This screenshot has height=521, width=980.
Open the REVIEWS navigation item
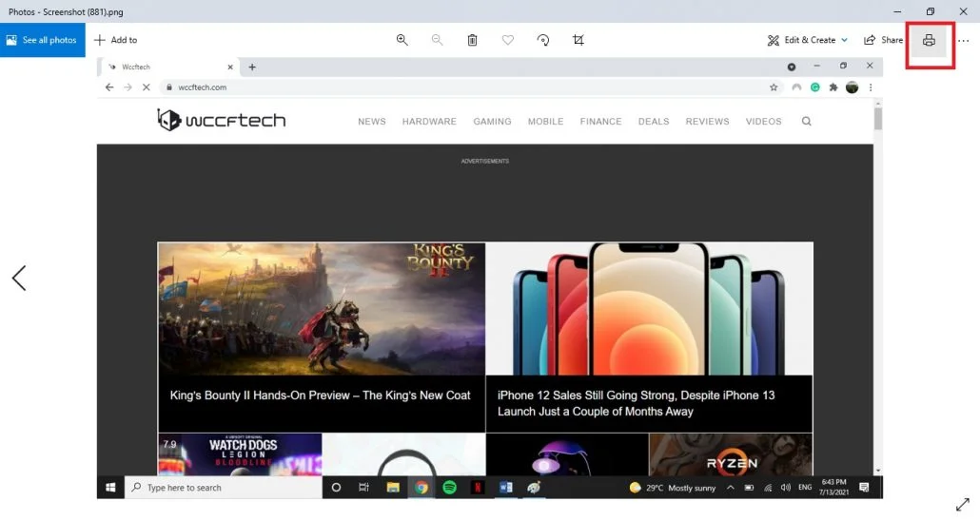pos(708,121)
